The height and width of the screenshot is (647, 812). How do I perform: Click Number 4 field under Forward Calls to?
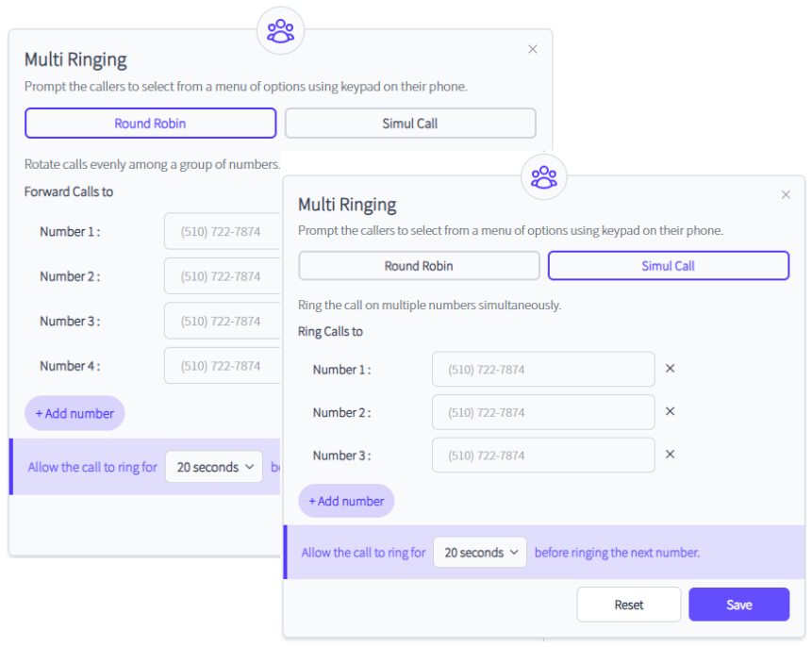tap(223, 366)
